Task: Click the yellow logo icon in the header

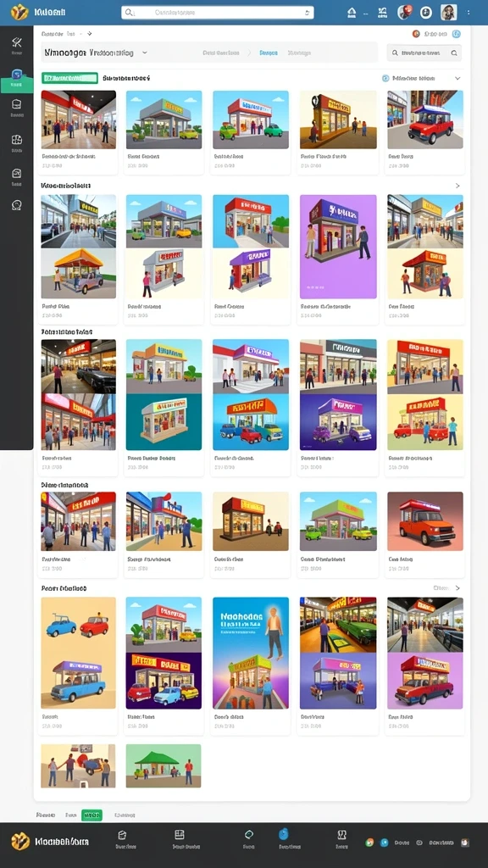Action: [20, 12]
